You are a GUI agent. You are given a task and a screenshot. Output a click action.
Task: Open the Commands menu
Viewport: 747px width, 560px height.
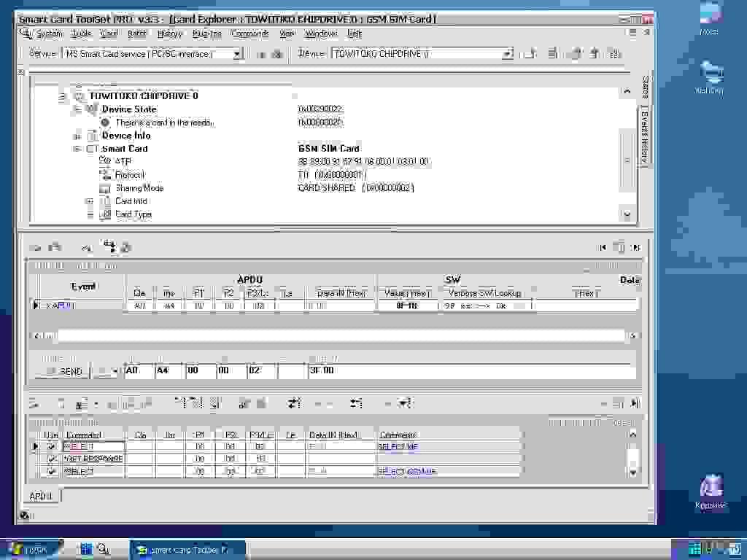(x=250, y=33)
